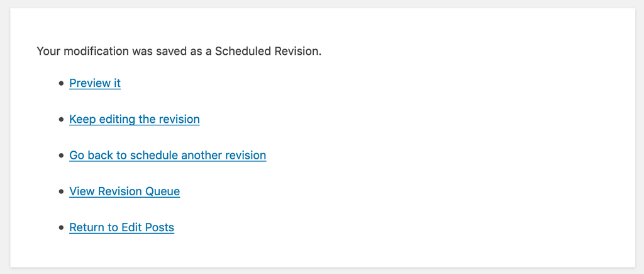Click the words Scheduled Revision in the message

click(266, 51)
